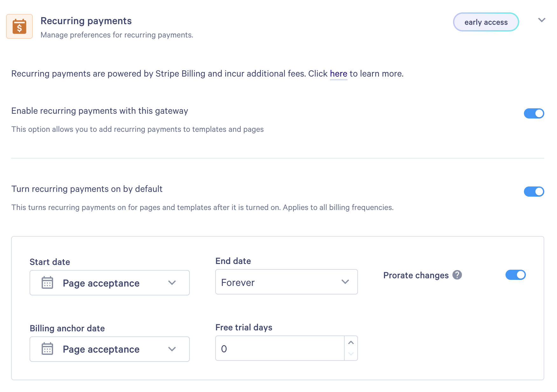
Task: Collapse the Recurring payments section chevron
Action: click(542, 20)
